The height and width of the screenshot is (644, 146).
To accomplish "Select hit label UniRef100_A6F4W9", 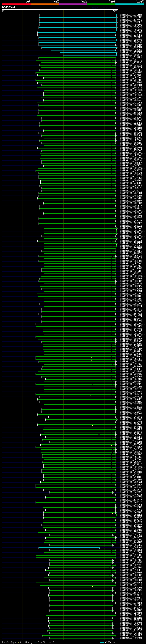I will click(131, 379).
